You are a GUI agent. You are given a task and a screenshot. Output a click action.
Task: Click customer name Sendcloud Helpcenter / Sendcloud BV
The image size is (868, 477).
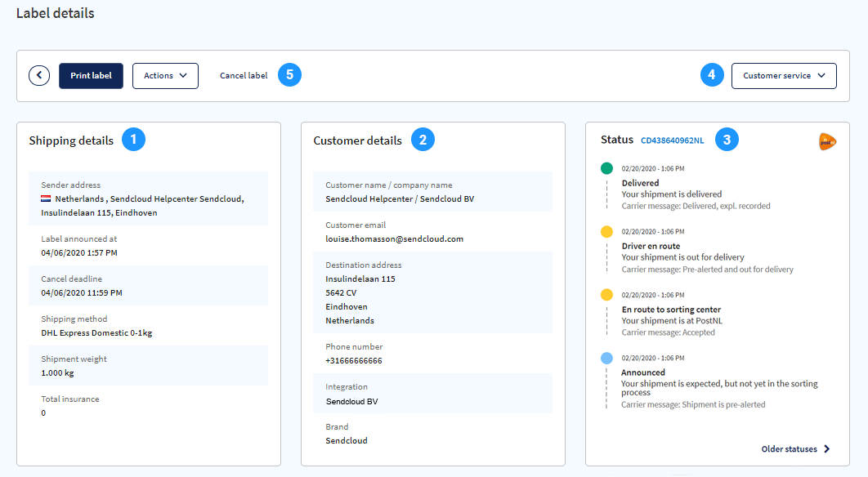400,199
